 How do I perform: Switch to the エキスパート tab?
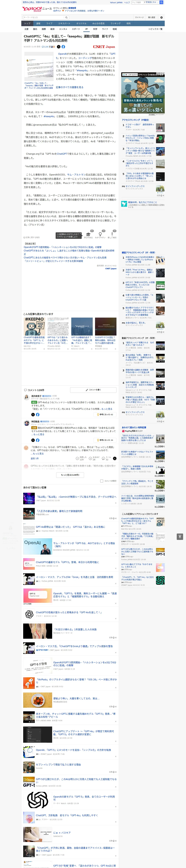point(64,24)
